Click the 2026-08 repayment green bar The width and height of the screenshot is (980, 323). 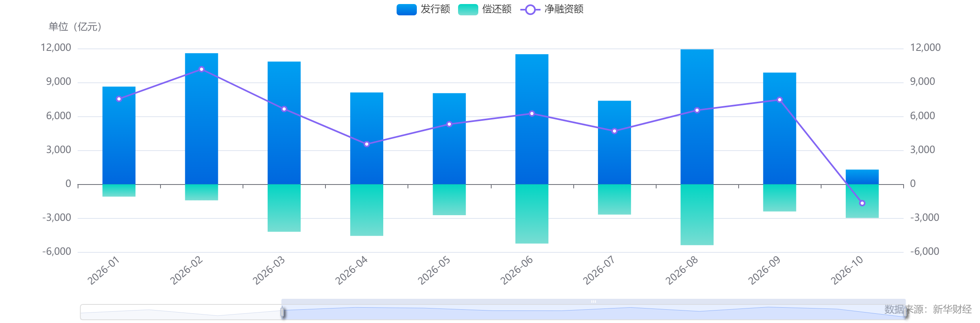697,215
